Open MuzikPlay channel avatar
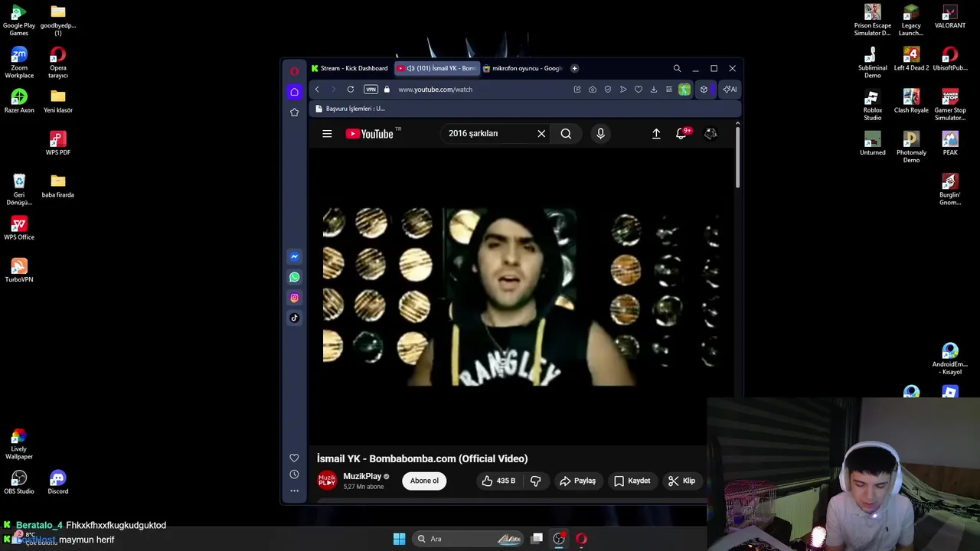Viewport: 980px width, 551px height. tap(327, 481)
